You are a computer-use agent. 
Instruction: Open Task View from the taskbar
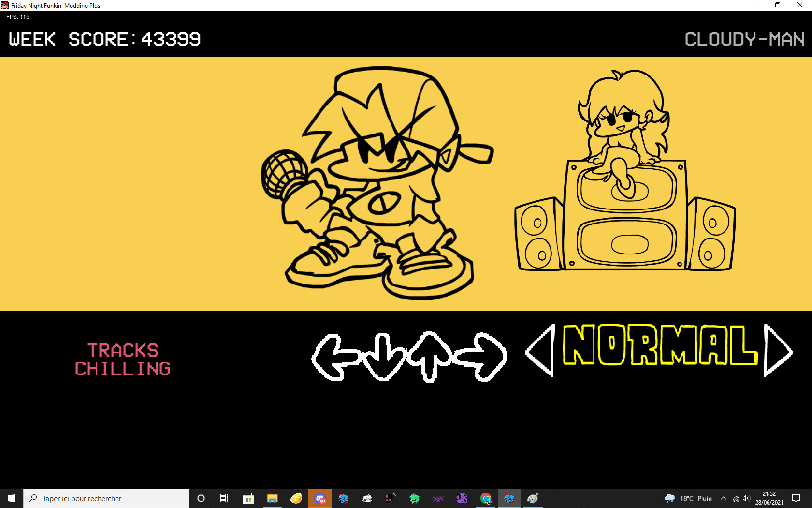pyautogui.click(x=224, y=498)
